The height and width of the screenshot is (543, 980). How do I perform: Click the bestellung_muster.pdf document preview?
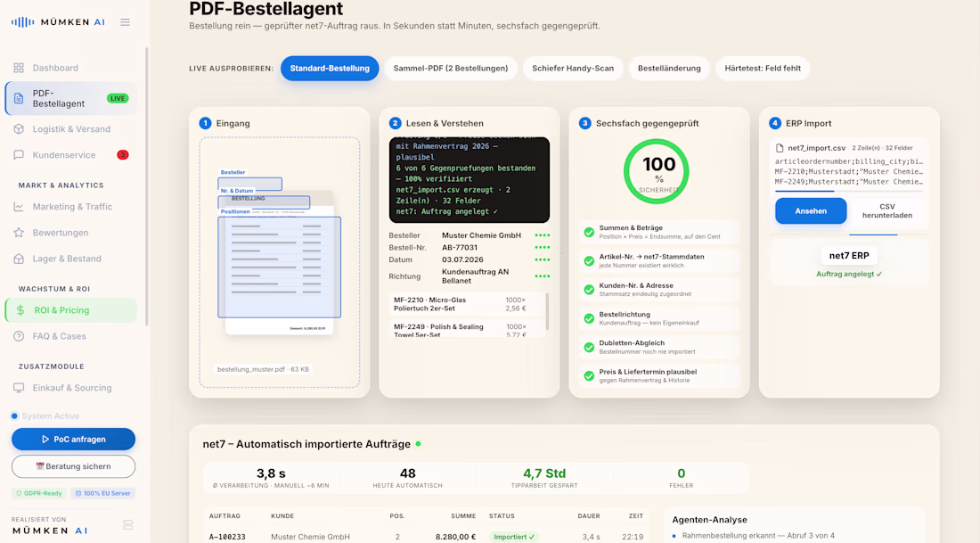280,263
